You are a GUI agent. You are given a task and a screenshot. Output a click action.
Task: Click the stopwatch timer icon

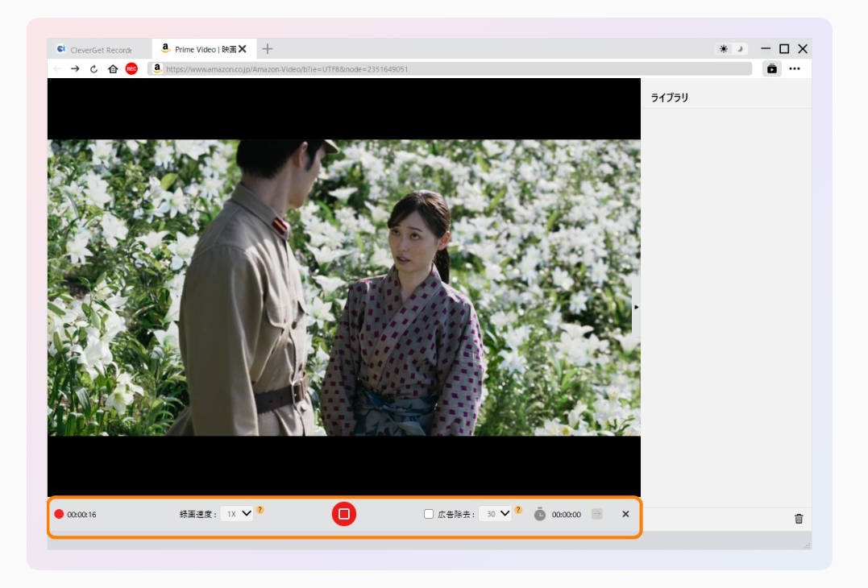click(540, 514)
